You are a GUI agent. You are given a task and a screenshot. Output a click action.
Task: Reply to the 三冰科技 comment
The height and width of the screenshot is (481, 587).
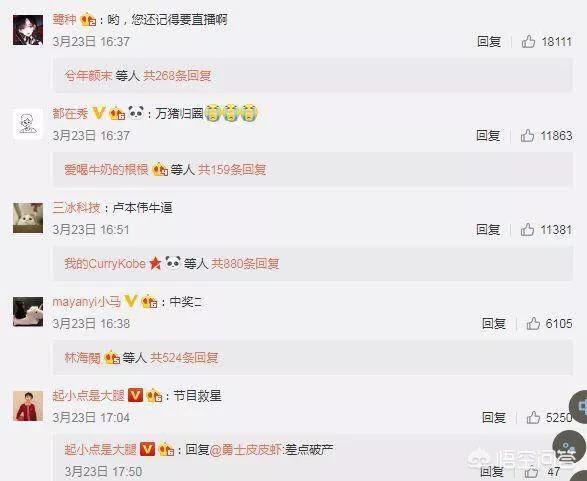click(488, 229)
